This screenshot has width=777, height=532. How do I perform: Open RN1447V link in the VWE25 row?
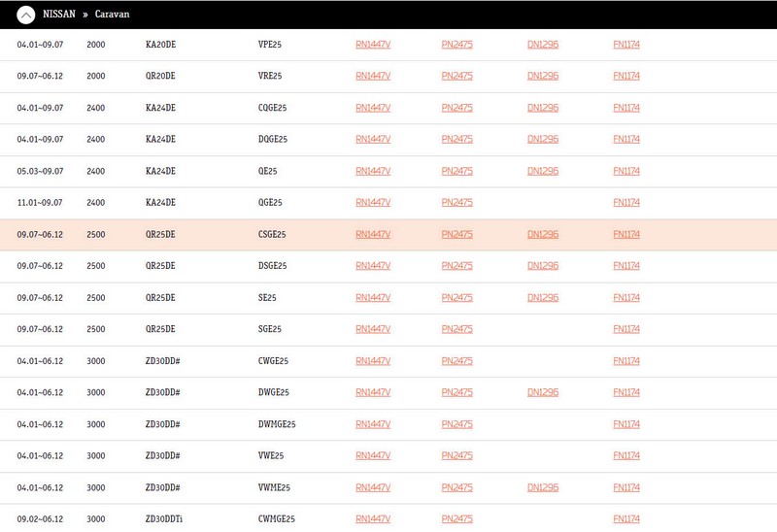pyautogui.click(x=373, y=455)
